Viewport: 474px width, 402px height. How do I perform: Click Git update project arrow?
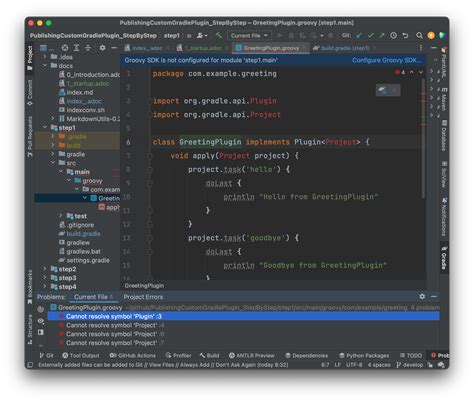359,35
